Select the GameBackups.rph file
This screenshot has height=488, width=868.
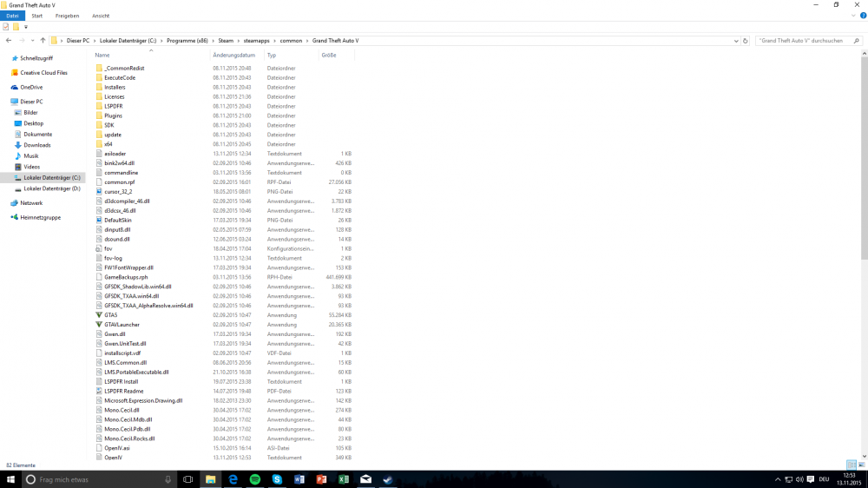point(126,277)
